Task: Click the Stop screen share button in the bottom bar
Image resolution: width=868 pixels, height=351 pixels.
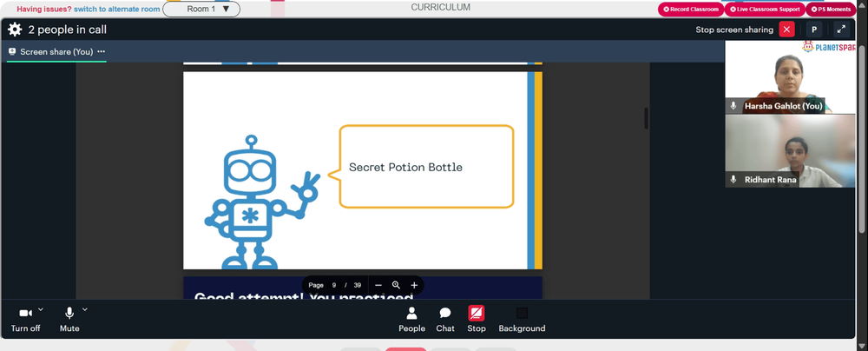Action: (476, 320)
